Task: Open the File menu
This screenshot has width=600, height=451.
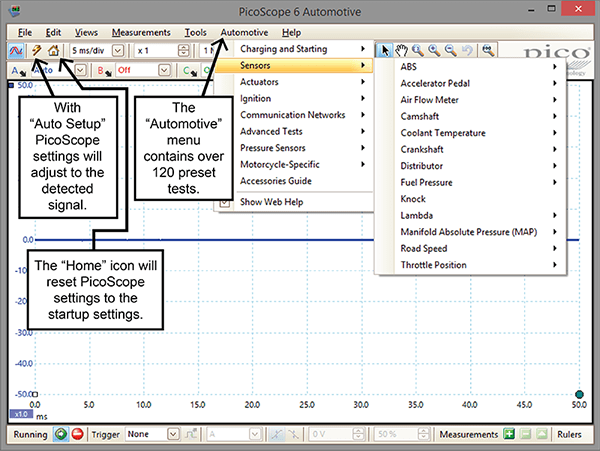Action: pos(25,33)
